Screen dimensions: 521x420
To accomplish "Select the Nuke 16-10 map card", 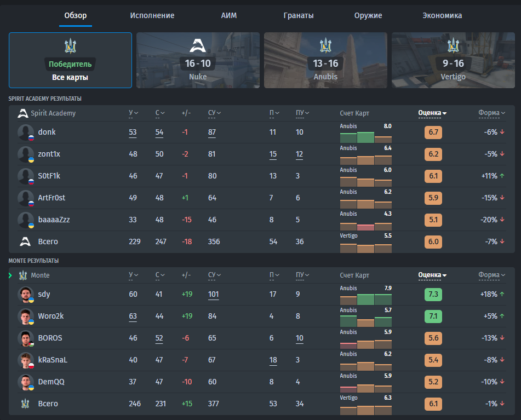I will [198, 60].
